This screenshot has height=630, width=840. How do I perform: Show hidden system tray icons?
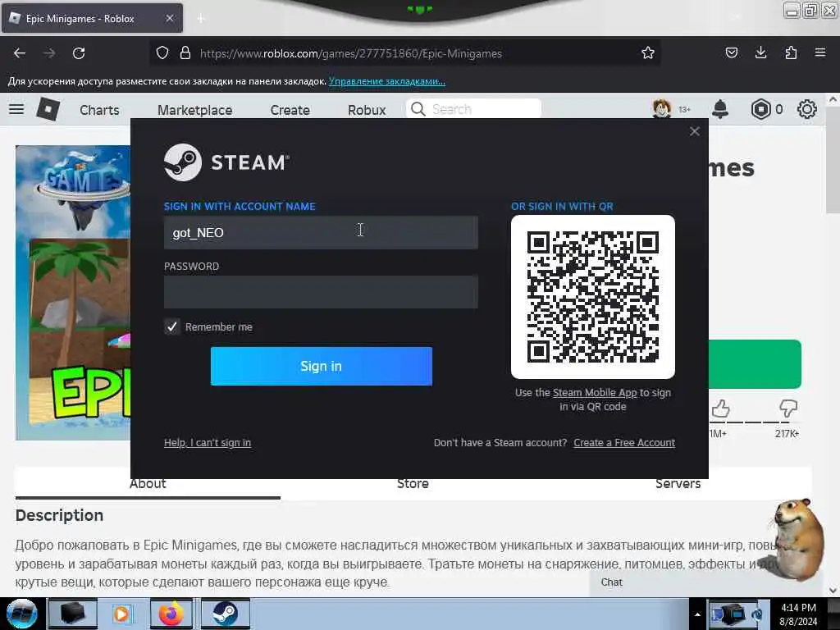[697, 614]
